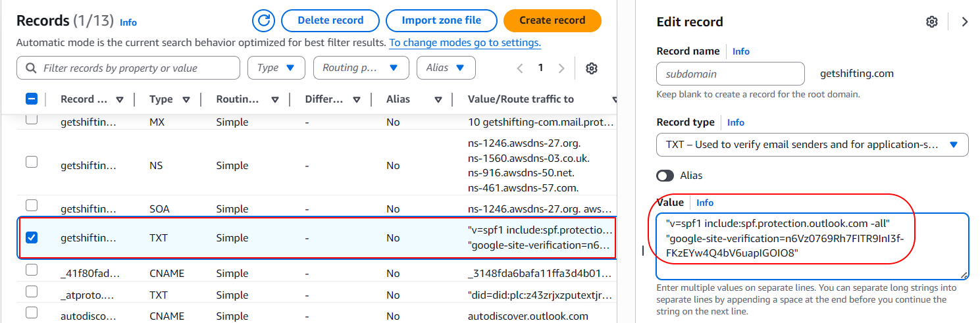
Task: Refresh the records list
Action: coord(264,20)
